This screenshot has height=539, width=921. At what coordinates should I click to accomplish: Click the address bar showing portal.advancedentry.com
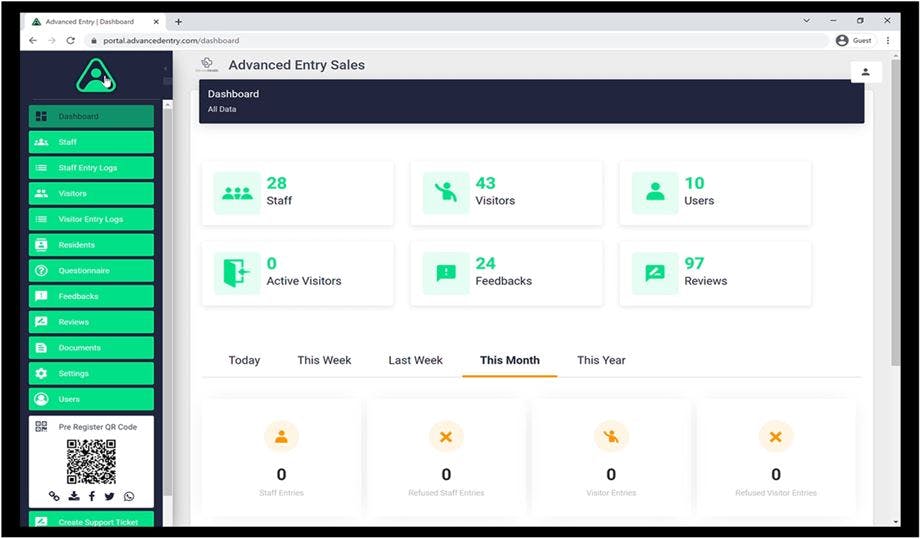(456, 41)
